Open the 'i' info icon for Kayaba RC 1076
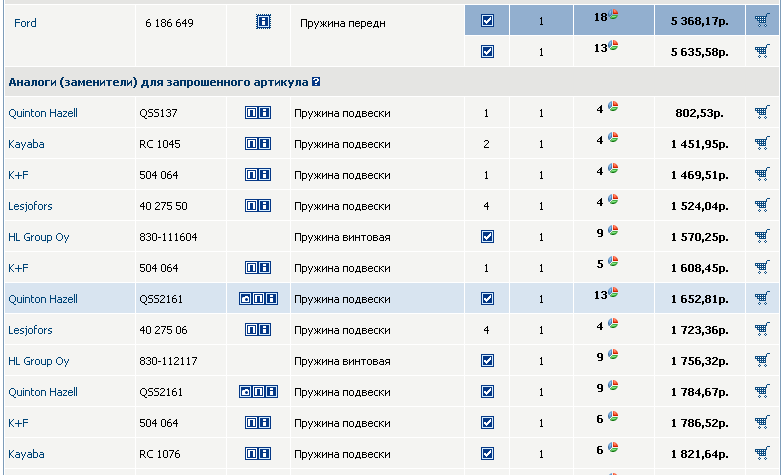 pyautogui.click(x=265, y=454)
